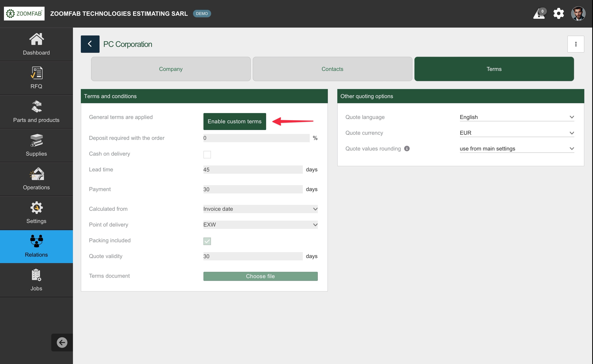Open the Quote currency dropdown
Viewport: 593px width, 364px height.
click(x=517, y=133)
